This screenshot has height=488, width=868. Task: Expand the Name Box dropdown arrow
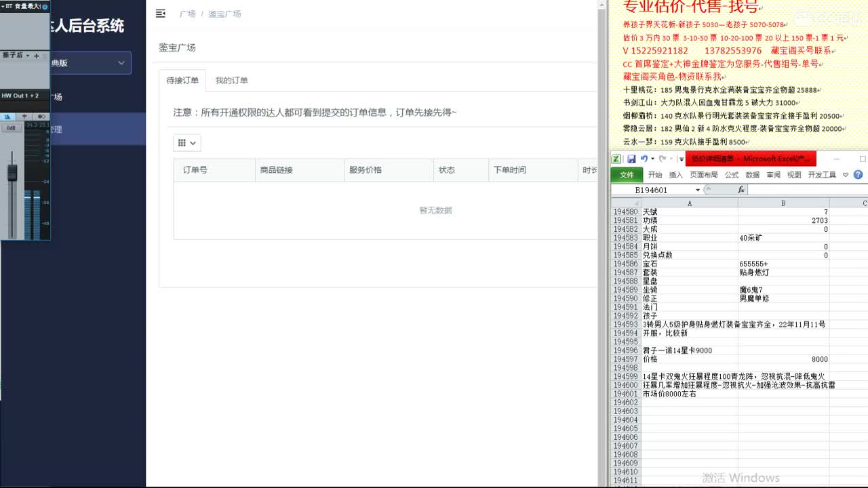point(698,190)
